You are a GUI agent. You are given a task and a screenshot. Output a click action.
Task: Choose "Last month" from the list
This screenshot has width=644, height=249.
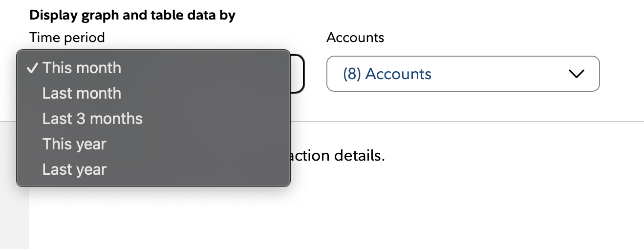(82, 93)
